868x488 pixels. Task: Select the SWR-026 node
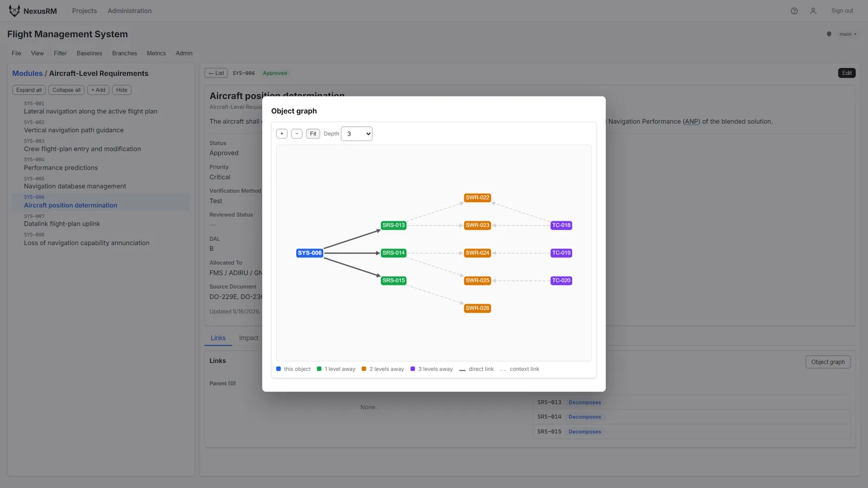[x=477, y=309]
